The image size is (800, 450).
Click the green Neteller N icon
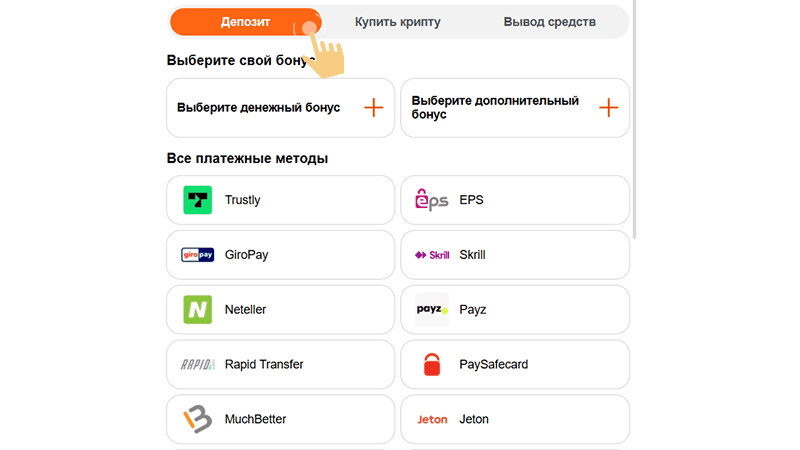point(197,310)
